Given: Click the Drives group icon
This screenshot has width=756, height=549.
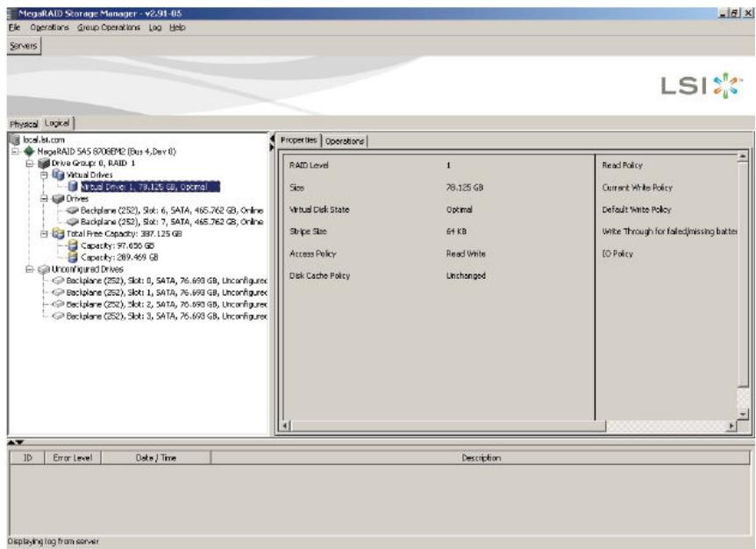Looking at the screenshot, I should pyautogui.click(x=59, y=198).
